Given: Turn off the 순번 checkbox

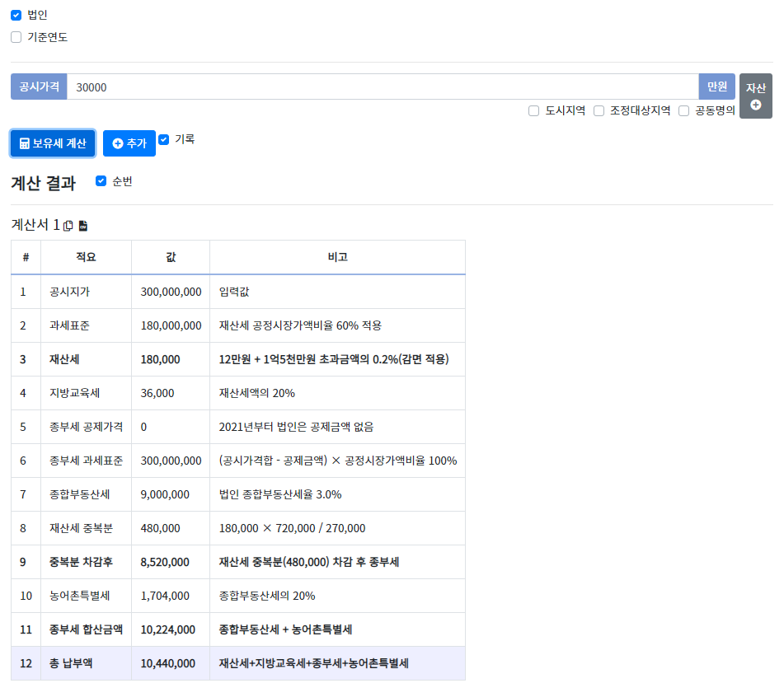Looking at the screenshot, I should 101,181.
